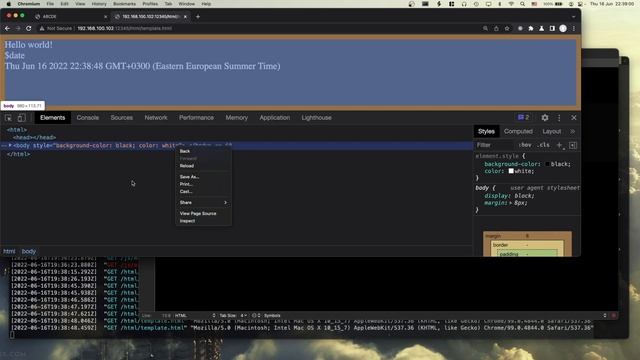This screenshot has width=640, height=360.
Task: Open DevTools settings gear
Action: click(x=545, y=118)
